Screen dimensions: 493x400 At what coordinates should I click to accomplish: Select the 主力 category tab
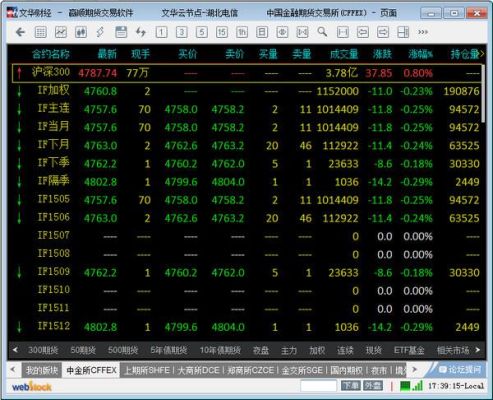point(289,350)
